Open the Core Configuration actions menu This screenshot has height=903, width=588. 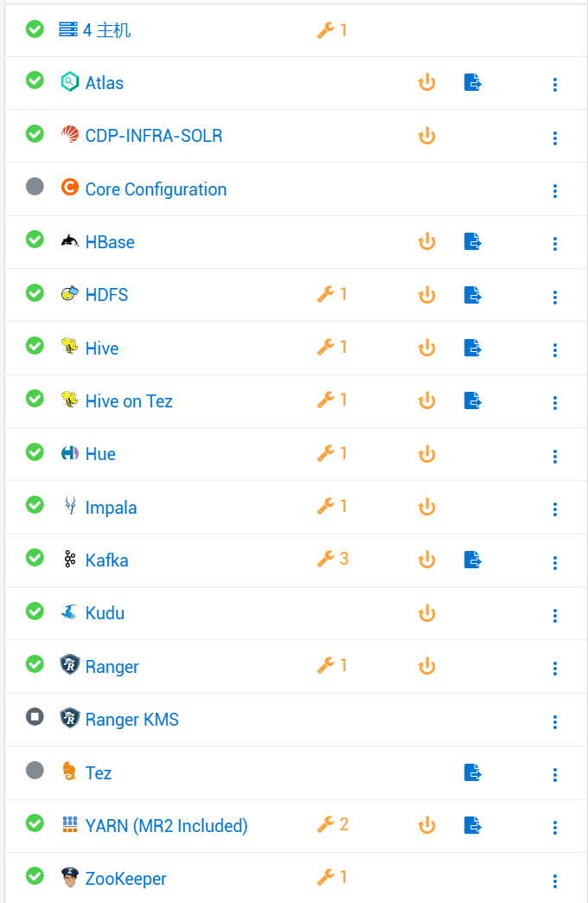click(x=555, y=191)
